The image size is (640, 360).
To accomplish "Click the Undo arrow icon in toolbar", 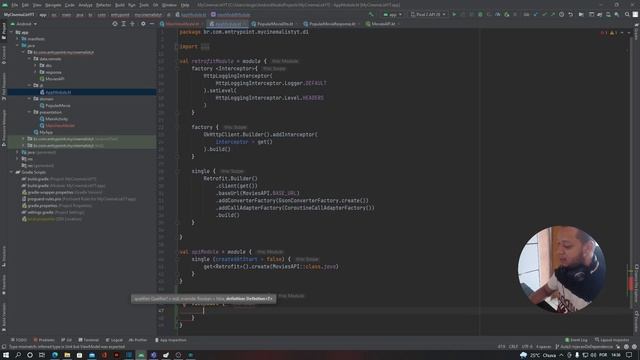I will coord(571,14).
